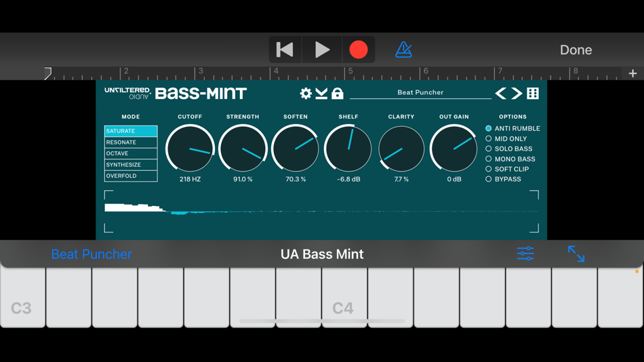Click the 218 HZ cutoff value
The height and width of the screenshot is (362, 644).
190,179
